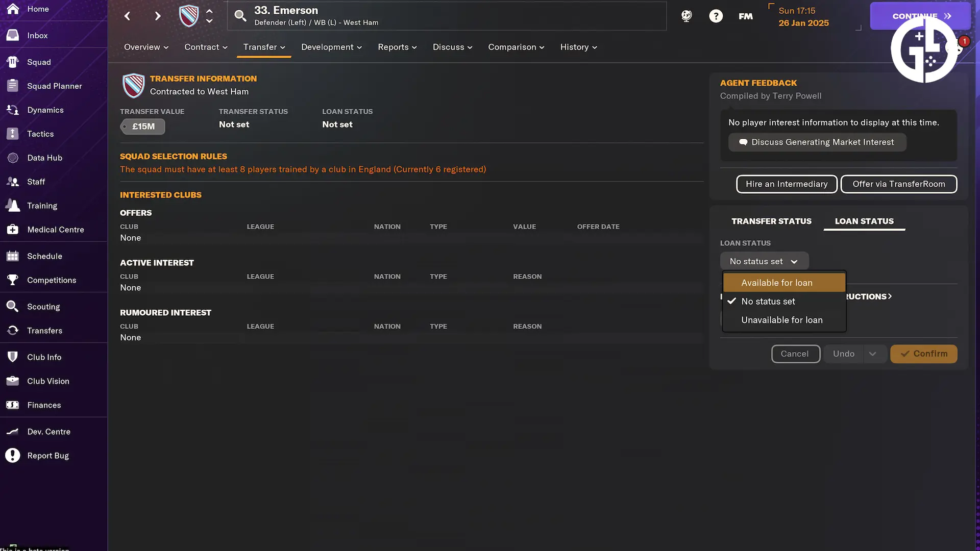Screen dimensions: 980x551
Task: Expand the Comparison menu chevron
Action: pyautogui.click(x=542, y=47)
